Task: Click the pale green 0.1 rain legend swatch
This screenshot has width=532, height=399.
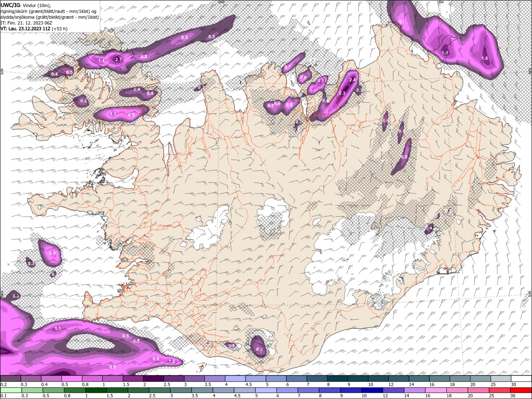Action: pyautogui.click(x=11, y=390)
